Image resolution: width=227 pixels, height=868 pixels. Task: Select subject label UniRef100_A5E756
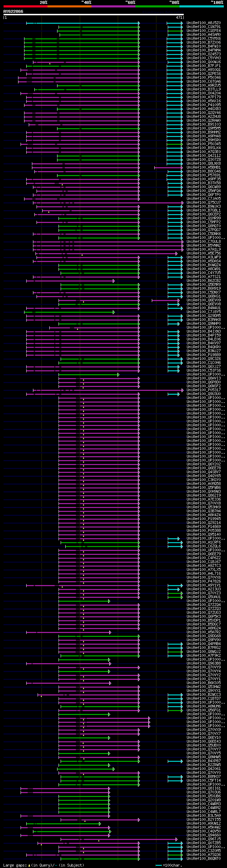[204, 253]
